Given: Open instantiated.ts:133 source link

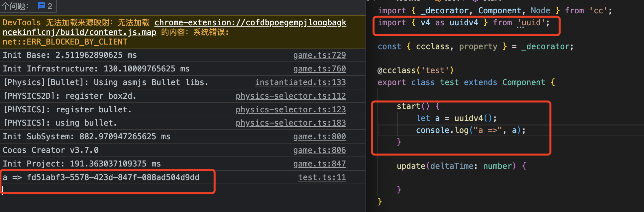Looking at the screenshot, I should [x=300, y=82].
